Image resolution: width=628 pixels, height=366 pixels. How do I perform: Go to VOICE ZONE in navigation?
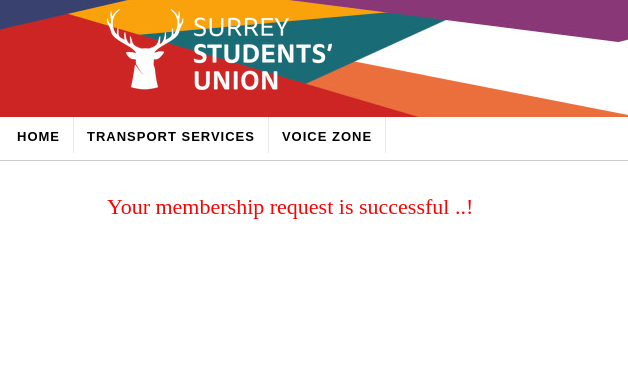click(327, 137)
